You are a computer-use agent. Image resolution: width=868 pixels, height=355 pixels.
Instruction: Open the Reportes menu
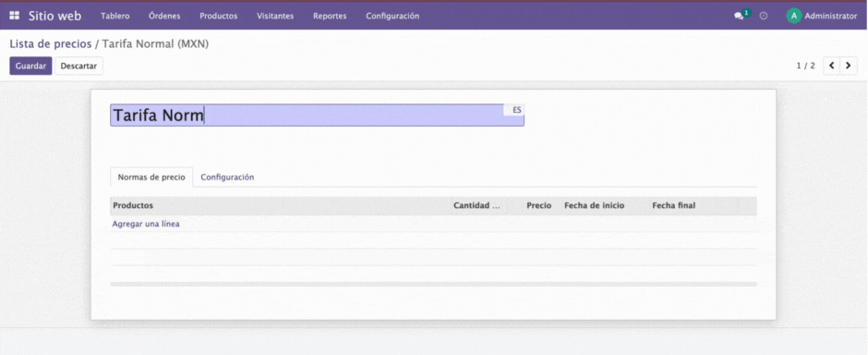(330, 16)
